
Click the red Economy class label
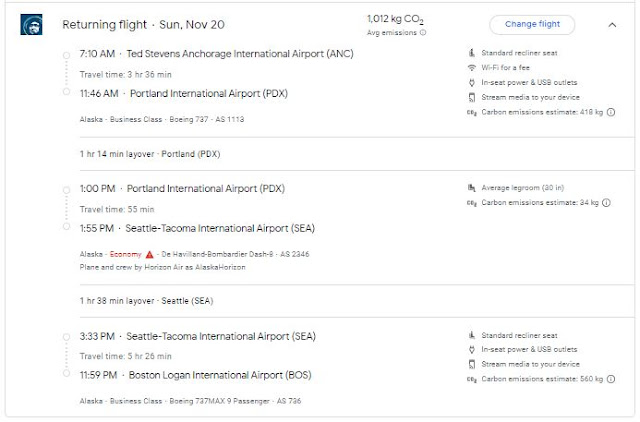click(x=124, y=254)
